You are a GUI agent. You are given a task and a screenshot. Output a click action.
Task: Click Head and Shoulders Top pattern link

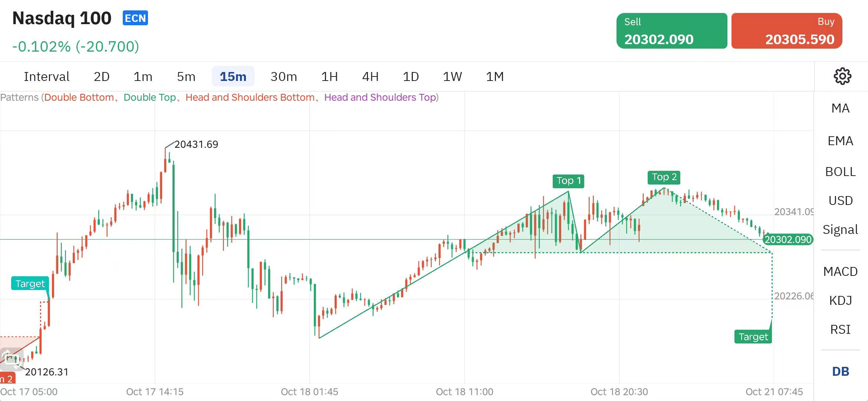[380, 98]
